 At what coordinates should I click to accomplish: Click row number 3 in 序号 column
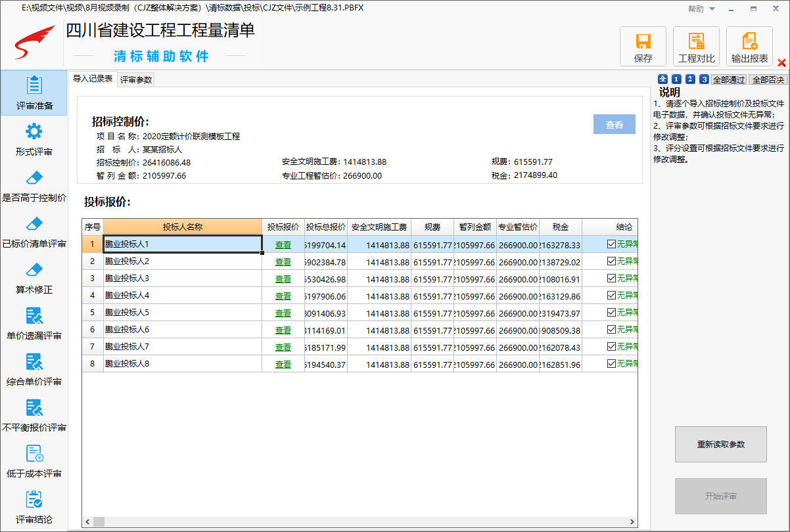(93, 278)
